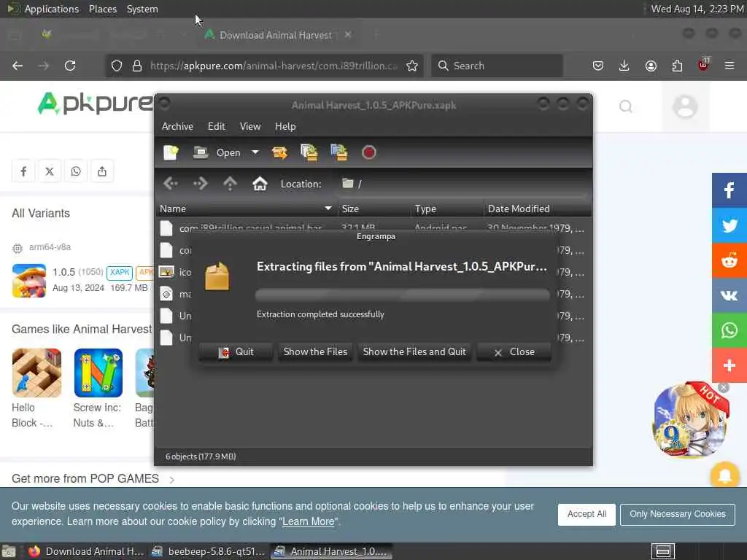Click Show the Files and Quit
Viewport: 747px width, 560px height.
(414, 352)
